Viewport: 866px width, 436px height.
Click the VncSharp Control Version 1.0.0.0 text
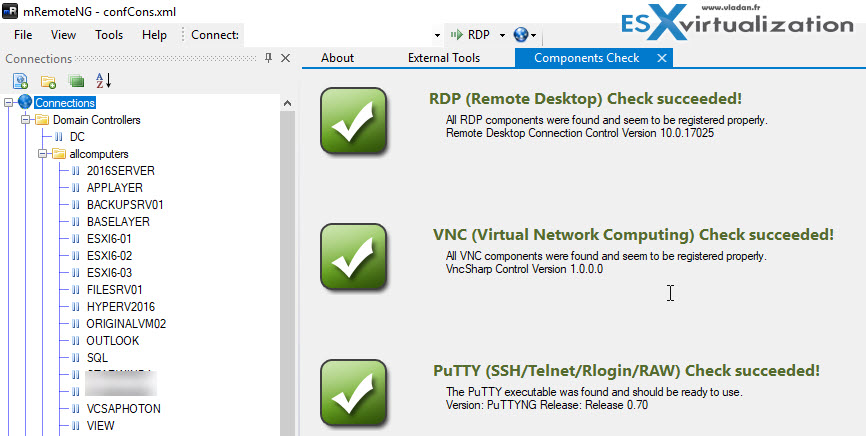[524, 269]
